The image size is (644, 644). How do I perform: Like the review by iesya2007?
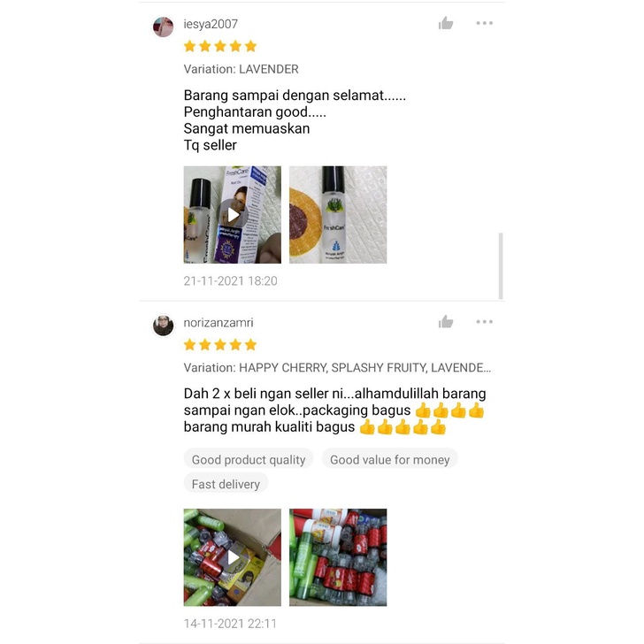(446, 23)
